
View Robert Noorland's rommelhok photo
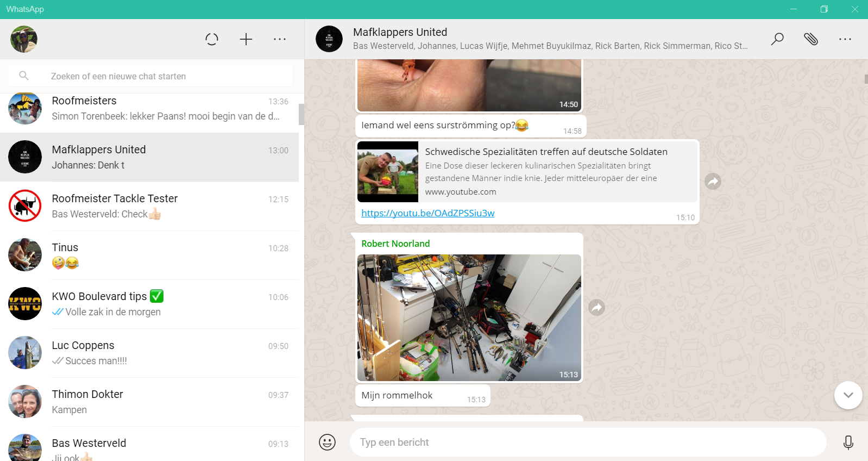coord(469,317)
